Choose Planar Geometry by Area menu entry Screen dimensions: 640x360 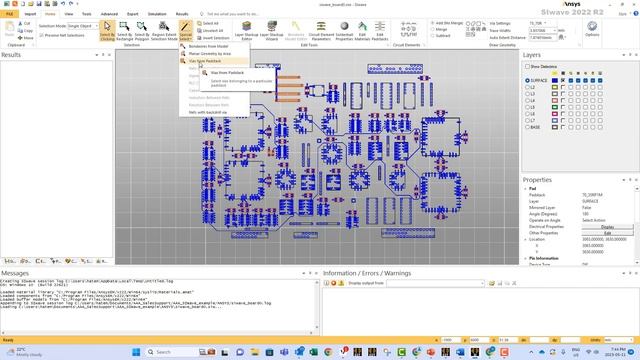214,53
